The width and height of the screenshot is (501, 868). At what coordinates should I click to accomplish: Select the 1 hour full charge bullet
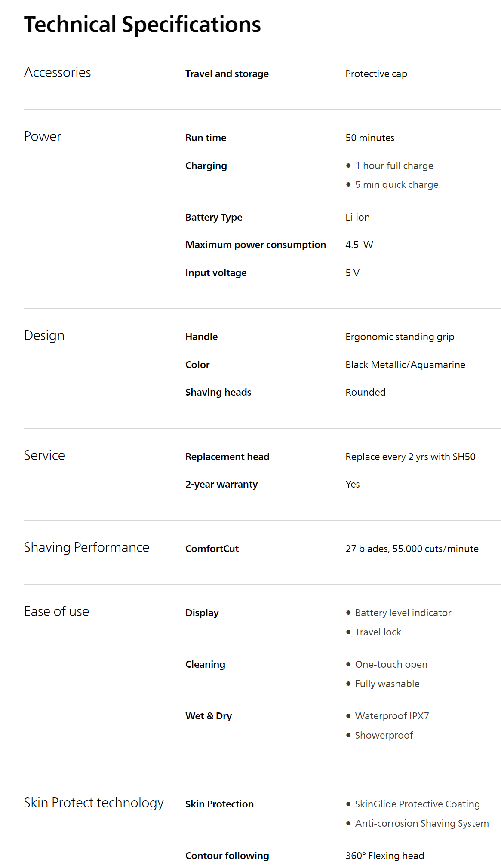click(394, 166)
